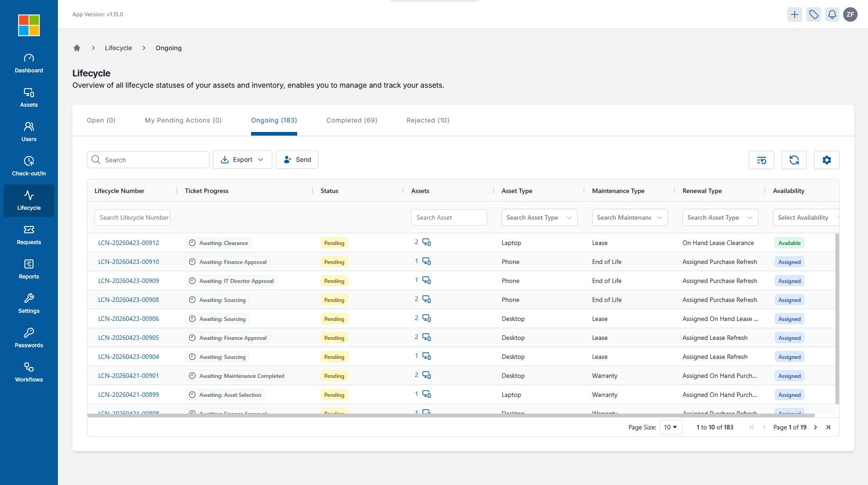Select the Ongoing (183) tab
The width and height of the screenshot is (868, 485).
[274, 120]
